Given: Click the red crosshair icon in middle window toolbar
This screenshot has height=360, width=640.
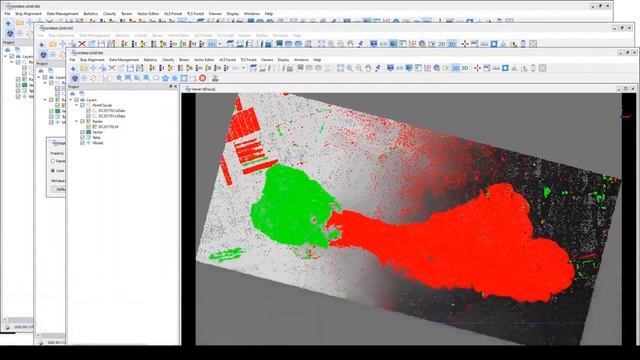Looking at the screenshot, I should [464, 44].
